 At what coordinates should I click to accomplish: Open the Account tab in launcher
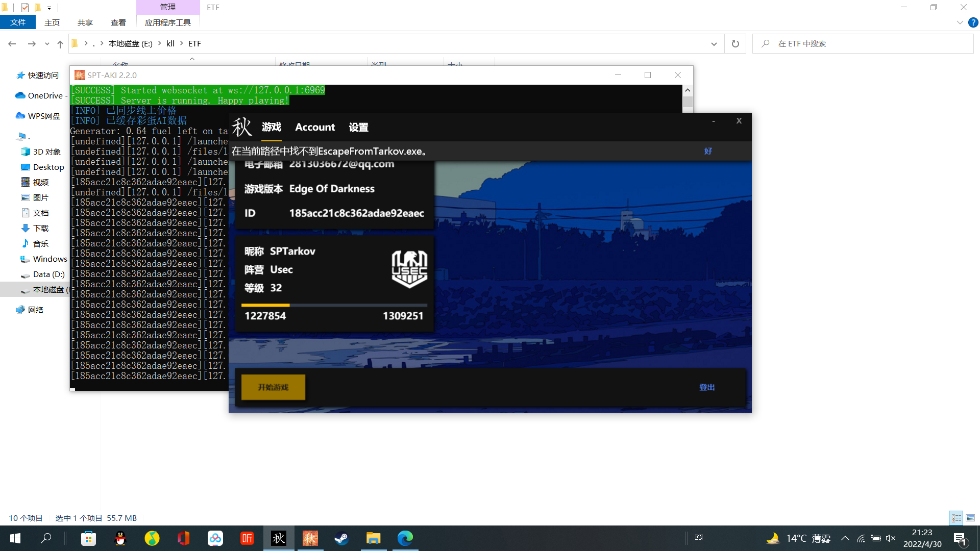(315, 127)
